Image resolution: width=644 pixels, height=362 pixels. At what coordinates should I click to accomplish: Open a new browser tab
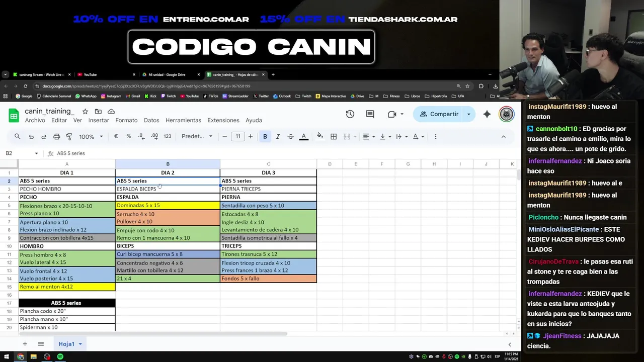(x=273, y=74)
